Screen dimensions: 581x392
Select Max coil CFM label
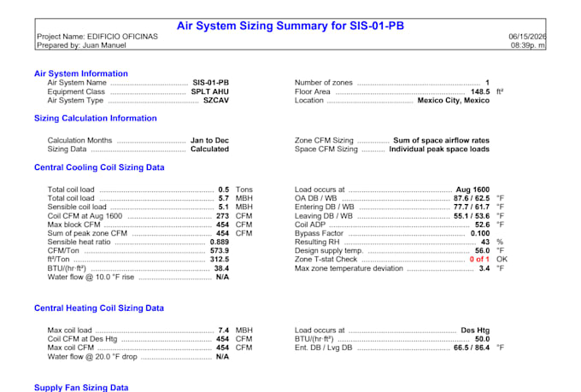pyautogui.click(x=71, y=348)
